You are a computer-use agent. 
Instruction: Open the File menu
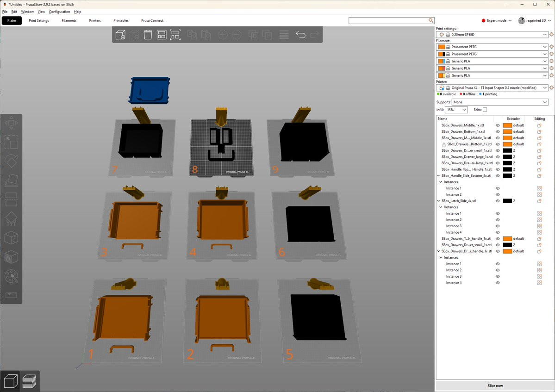(x=5, y=12)
